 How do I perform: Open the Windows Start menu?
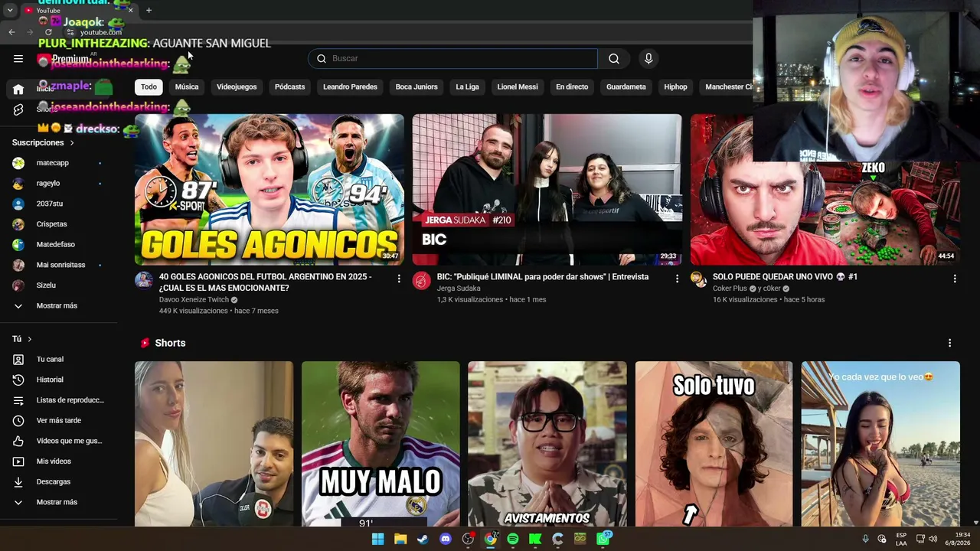tap(377, 539)
